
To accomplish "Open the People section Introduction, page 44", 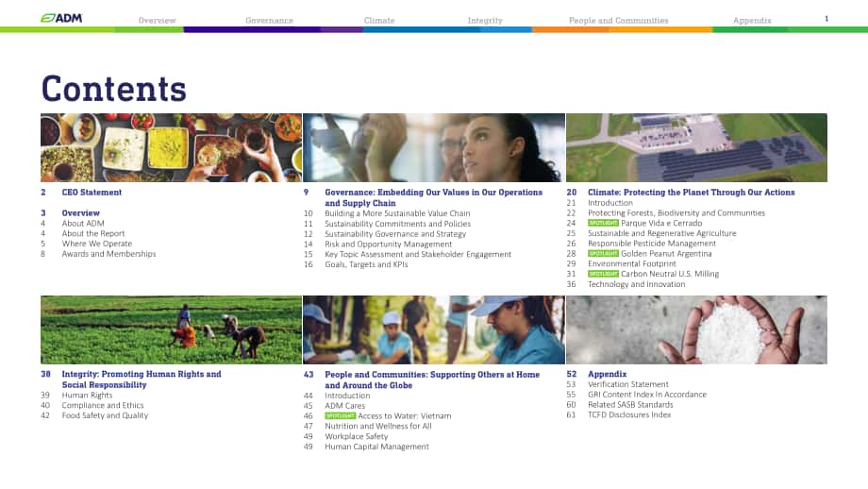I will click(x=347, y=396).
